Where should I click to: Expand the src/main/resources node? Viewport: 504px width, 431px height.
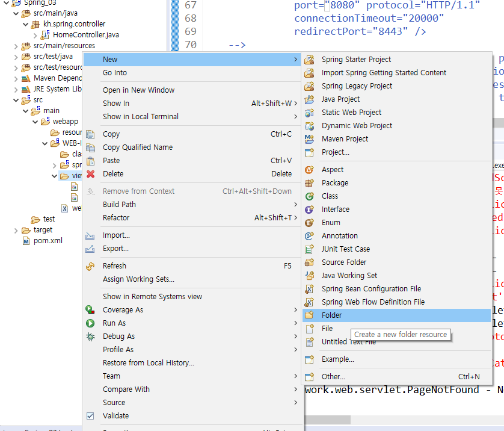click(x=16, y=46)
